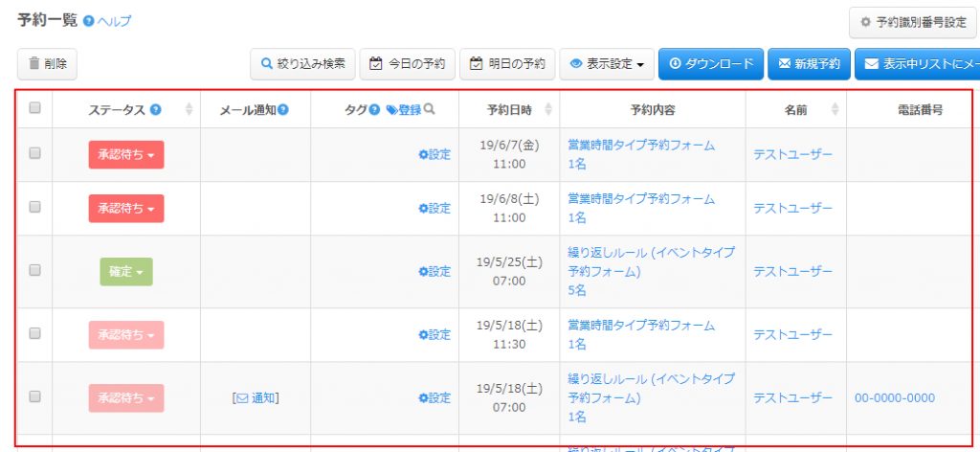
Task: Click the help icon beside メール通知 header
Action: pos(283,110)
